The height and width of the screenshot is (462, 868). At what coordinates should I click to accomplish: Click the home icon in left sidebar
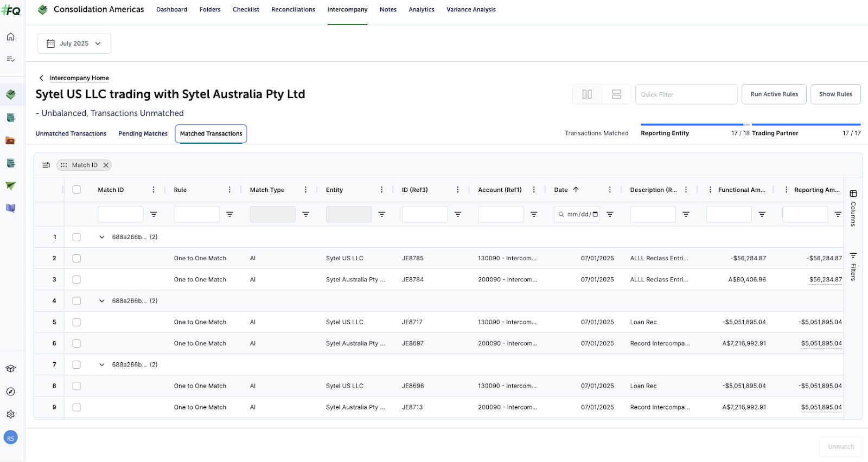point(10,37)
